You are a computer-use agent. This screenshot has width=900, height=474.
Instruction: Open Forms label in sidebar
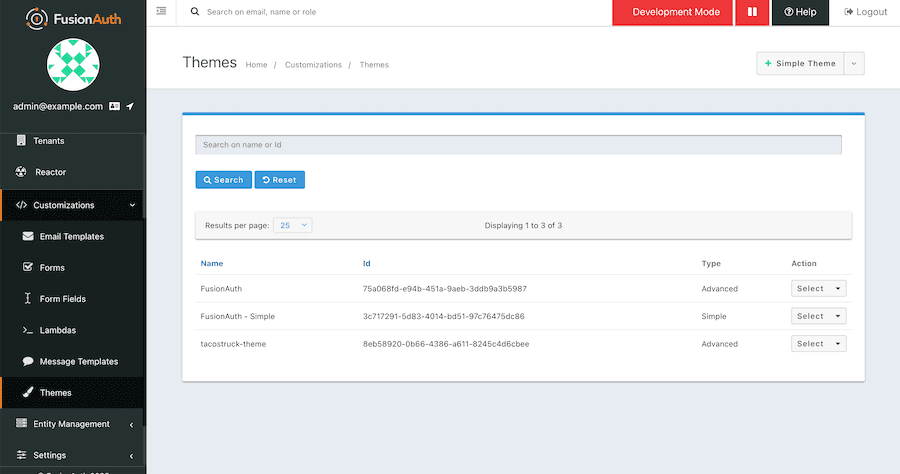(x=52, y=267)
